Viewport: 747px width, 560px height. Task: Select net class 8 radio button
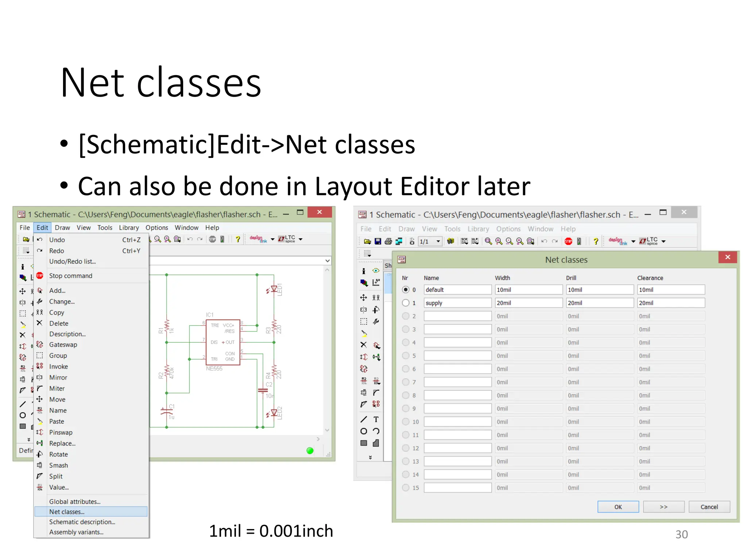[x=406, y=395]
